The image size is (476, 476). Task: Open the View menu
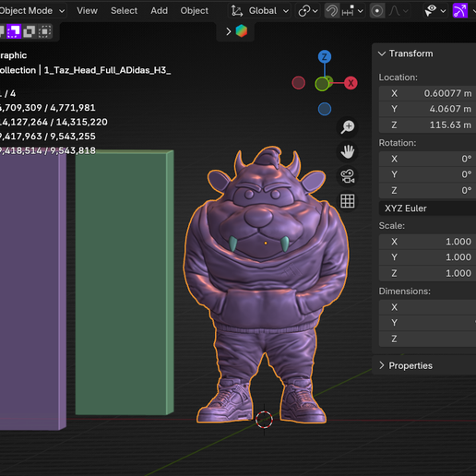(87, 11)
